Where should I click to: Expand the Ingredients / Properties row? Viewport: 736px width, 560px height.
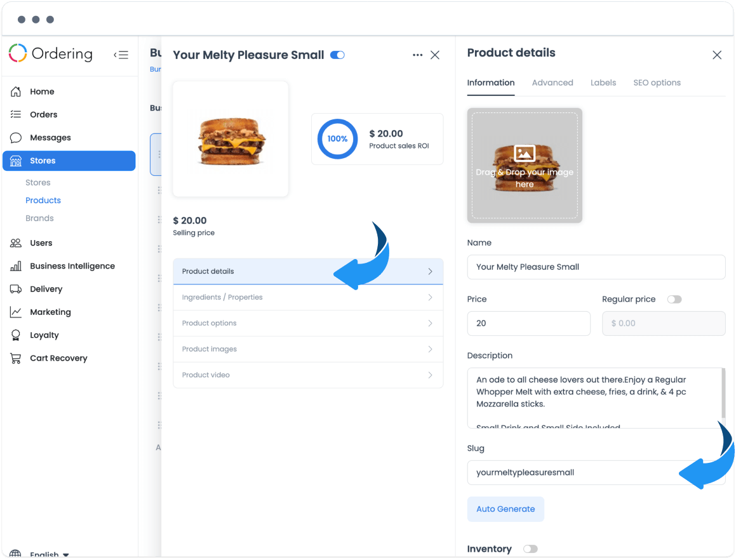(308, 297)
